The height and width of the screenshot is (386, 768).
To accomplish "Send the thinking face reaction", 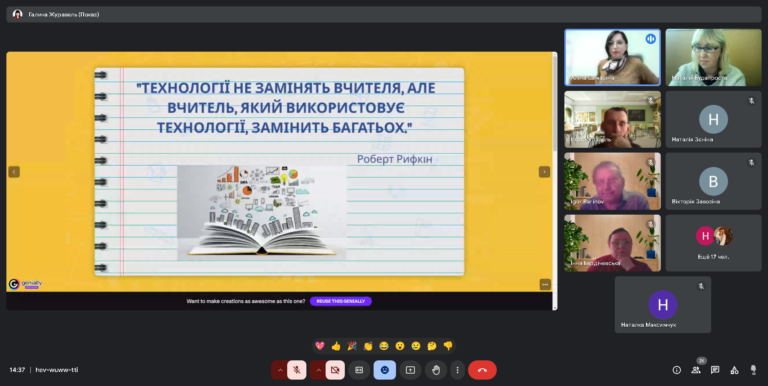I will point(432,346).
